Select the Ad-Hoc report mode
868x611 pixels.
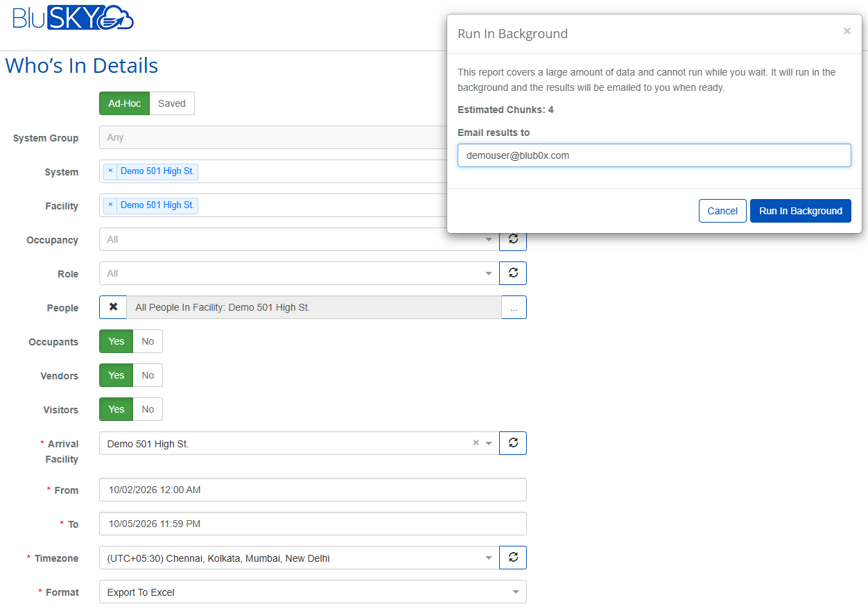click(x=125, y=103)
